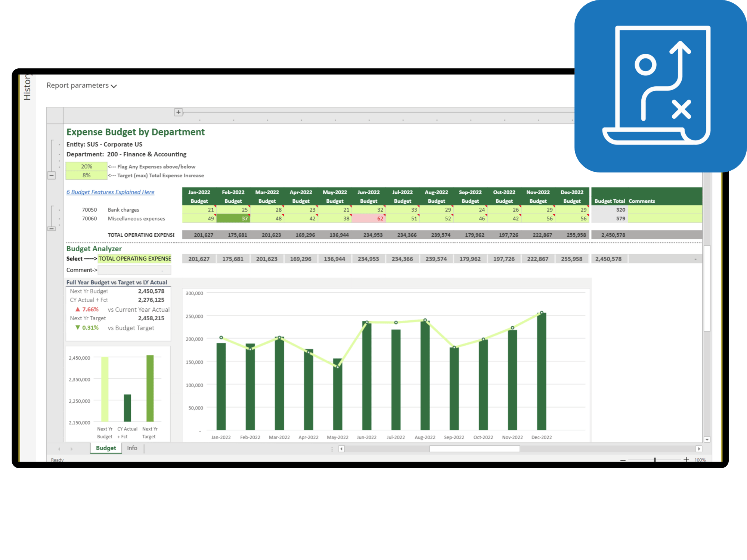The image size is (747, 560).
Task: Click zoom in plus button
Action: (x=686, y=460)
